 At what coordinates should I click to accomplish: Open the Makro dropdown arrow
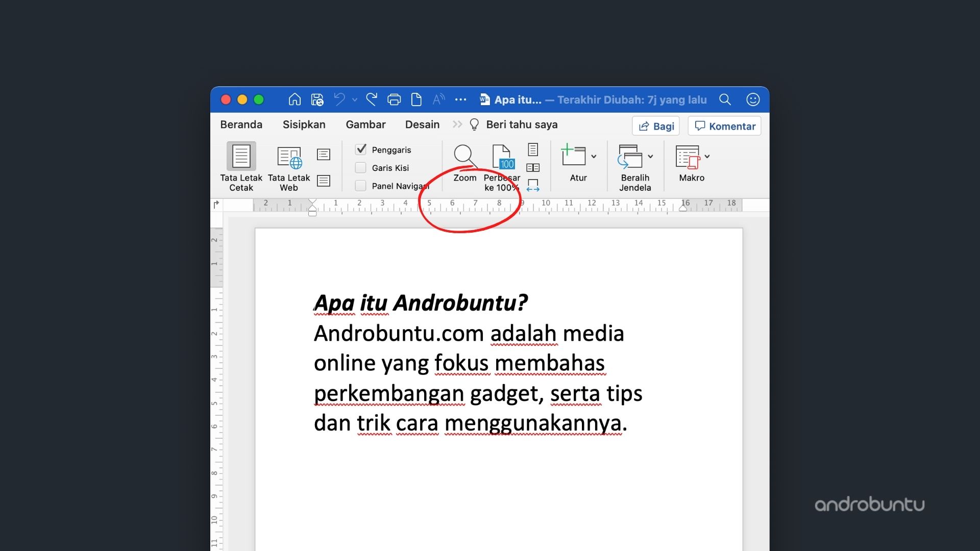[707, 157]
